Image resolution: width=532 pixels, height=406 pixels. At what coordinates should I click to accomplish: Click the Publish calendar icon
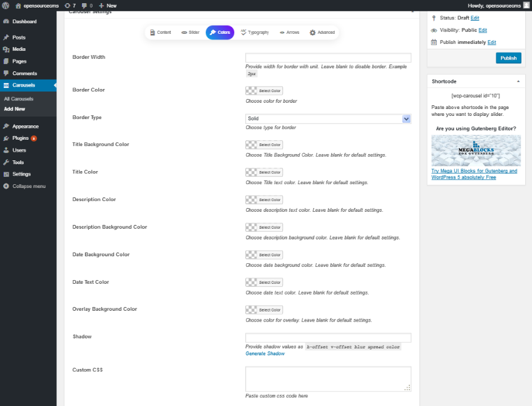434,42
